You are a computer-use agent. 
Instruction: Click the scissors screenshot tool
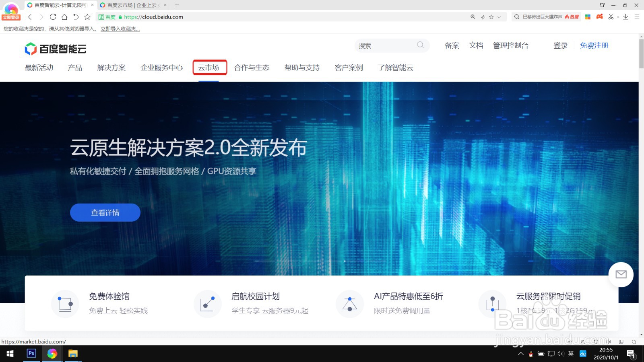coord(611,17)
